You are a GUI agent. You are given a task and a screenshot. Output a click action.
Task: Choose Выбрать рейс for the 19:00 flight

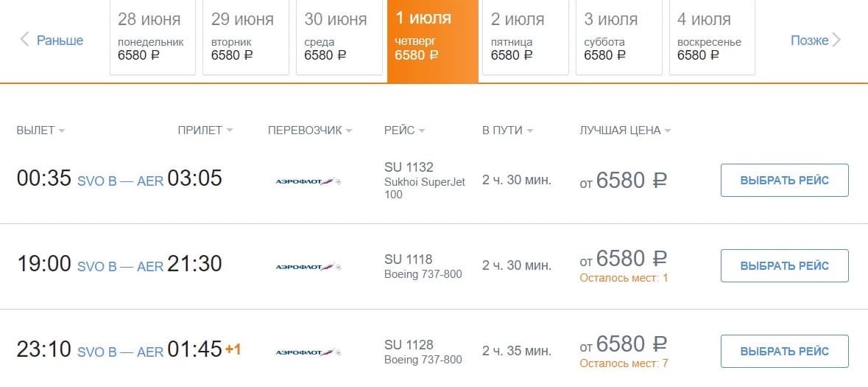click(784, 266)
